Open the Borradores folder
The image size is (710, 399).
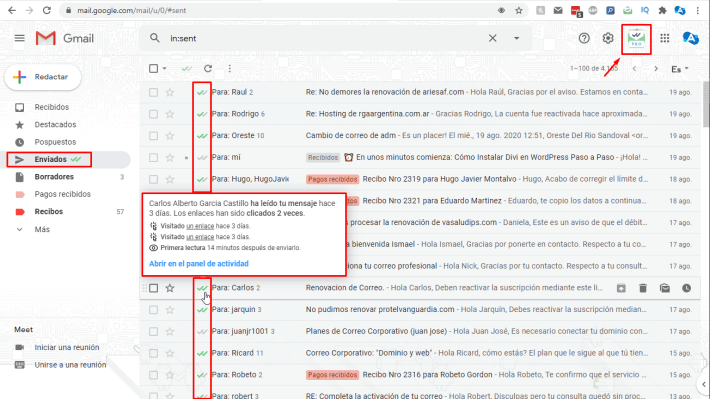click(54, 177)
